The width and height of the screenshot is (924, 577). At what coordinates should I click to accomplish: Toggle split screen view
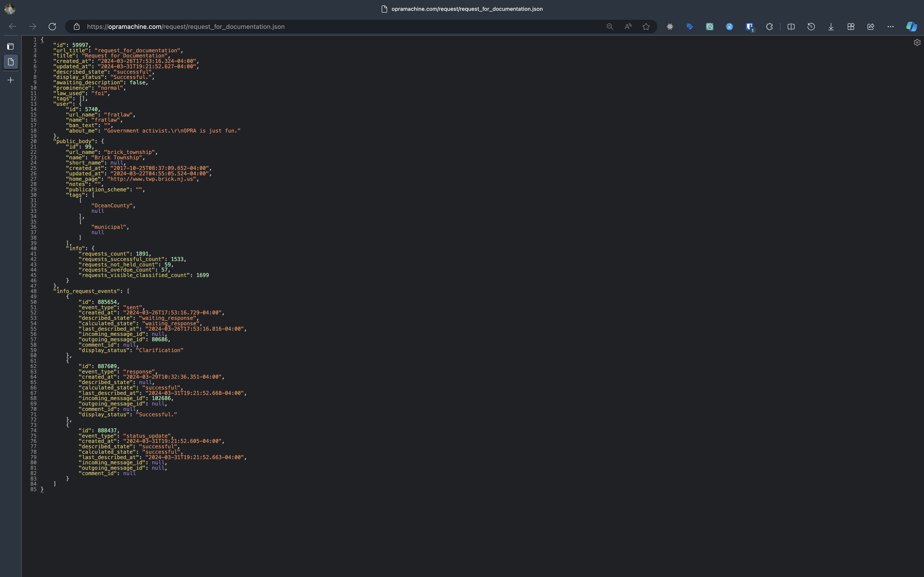tap(791, 27)
